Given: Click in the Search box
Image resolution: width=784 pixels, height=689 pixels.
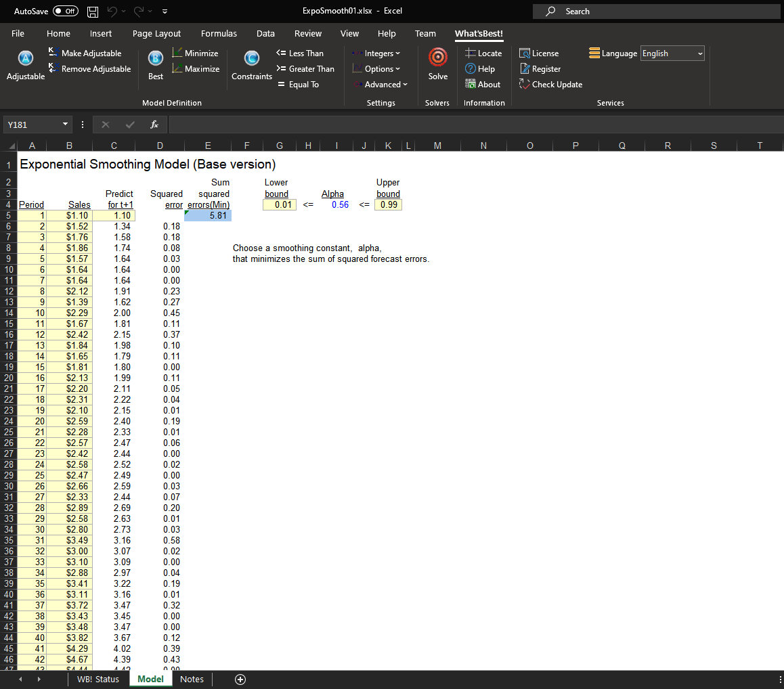Looking at the screenshot, I should click(x=658, y=12).
